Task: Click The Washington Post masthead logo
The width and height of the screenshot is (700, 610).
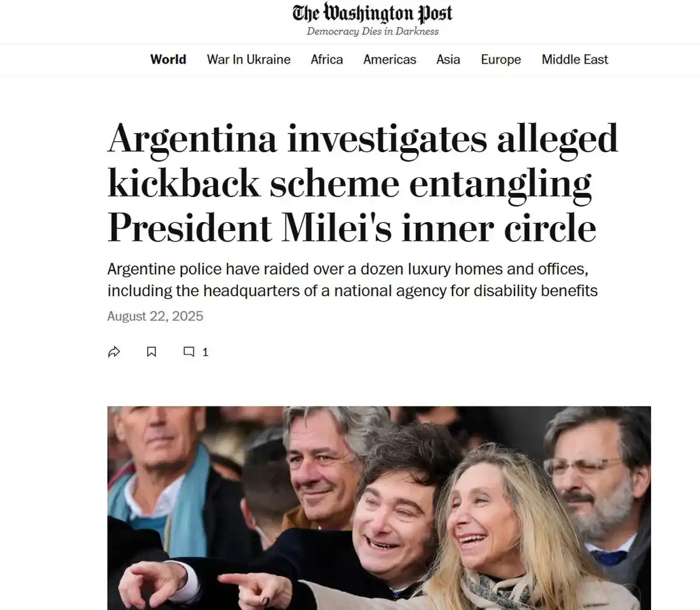Action: click(x=373, y=13)
